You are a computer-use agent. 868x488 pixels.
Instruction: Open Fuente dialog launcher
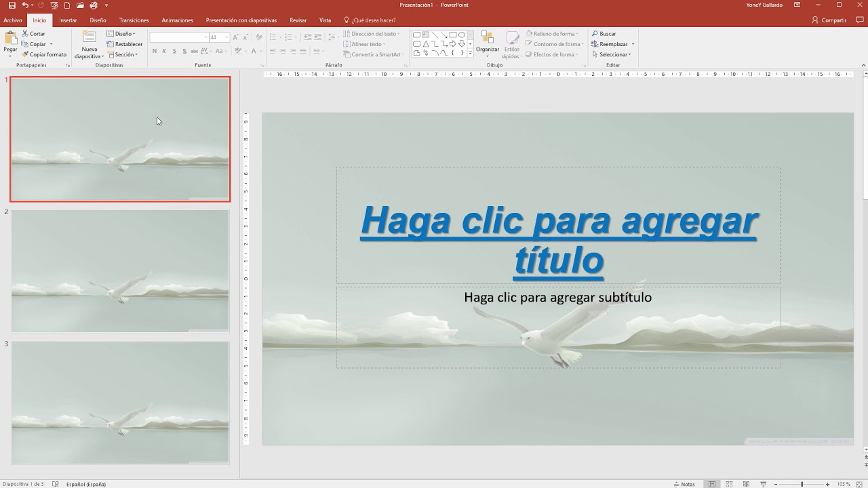pos(262,66)
